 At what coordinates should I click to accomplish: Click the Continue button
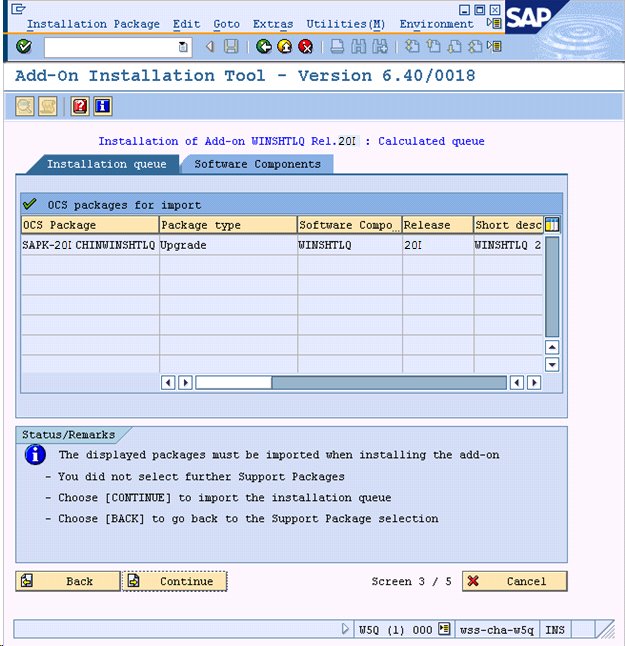click(x=175, y=581)
